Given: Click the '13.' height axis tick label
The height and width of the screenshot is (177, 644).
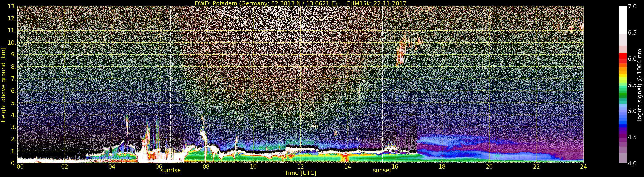Looking at the screenshot, I should click(x=12, y=6).
